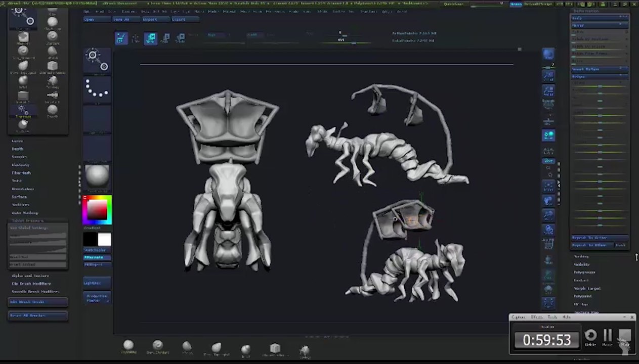This screenshot has height=364, width=639.
Task: Activate the Scale icon in top toolbar
Action: (165, 38)
